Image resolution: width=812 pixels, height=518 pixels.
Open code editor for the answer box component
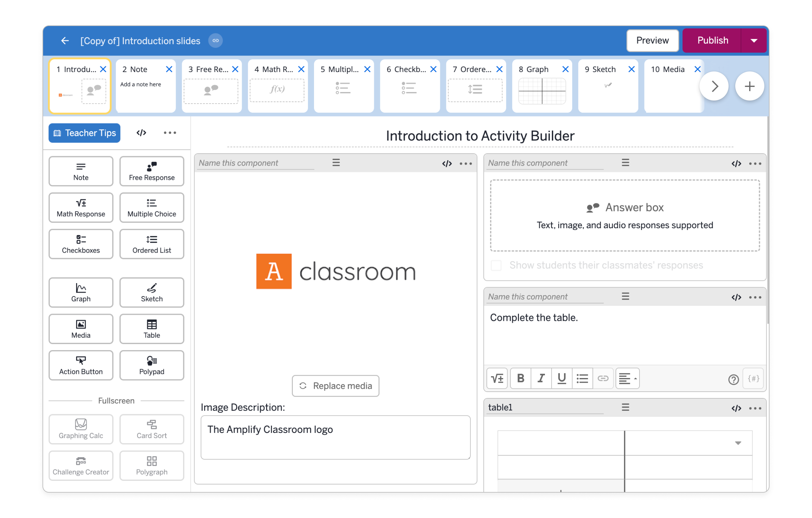[x=737, y=164]
